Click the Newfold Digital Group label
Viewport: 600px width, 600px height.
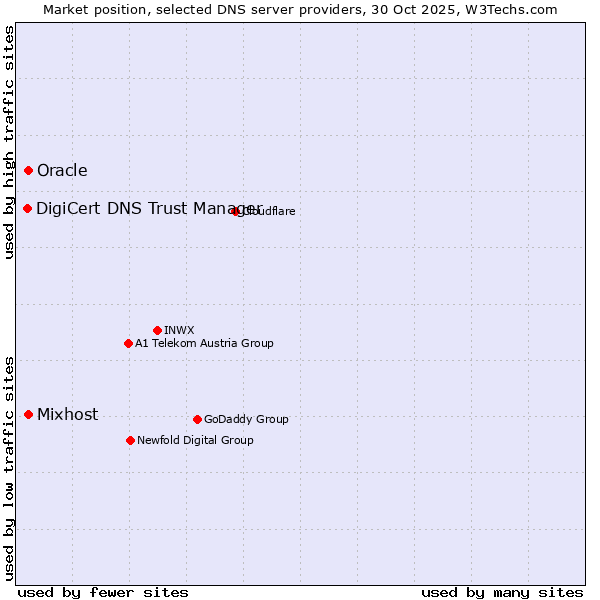195,440
